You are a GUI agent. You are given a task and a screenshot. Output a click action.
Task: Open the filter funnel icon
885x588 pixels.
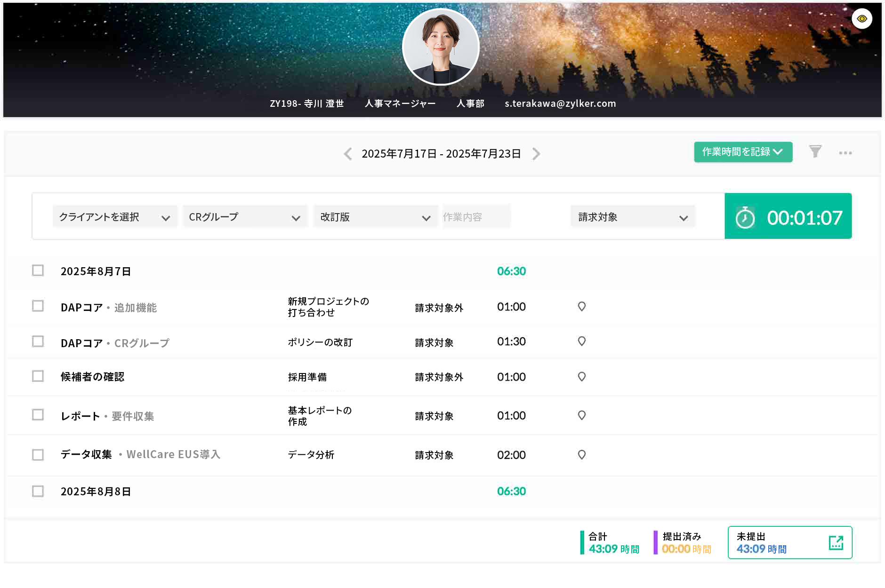(815, 151)
